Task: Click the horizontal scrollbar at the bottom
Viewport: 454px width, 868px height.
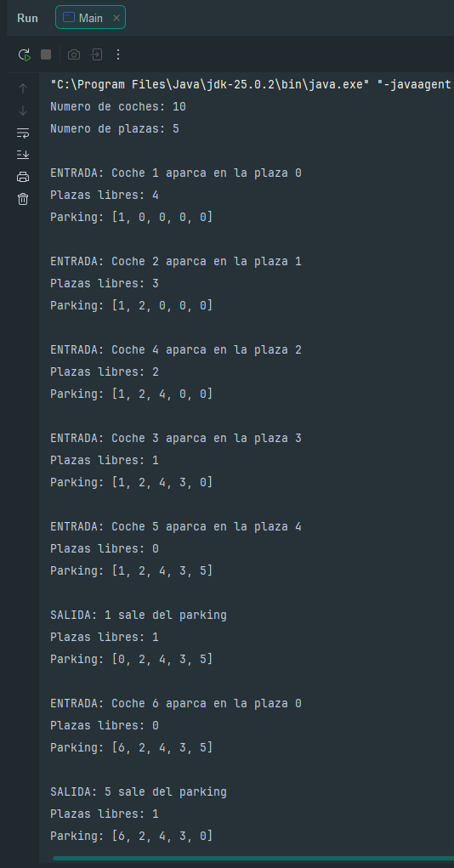Action: (253, 859)
